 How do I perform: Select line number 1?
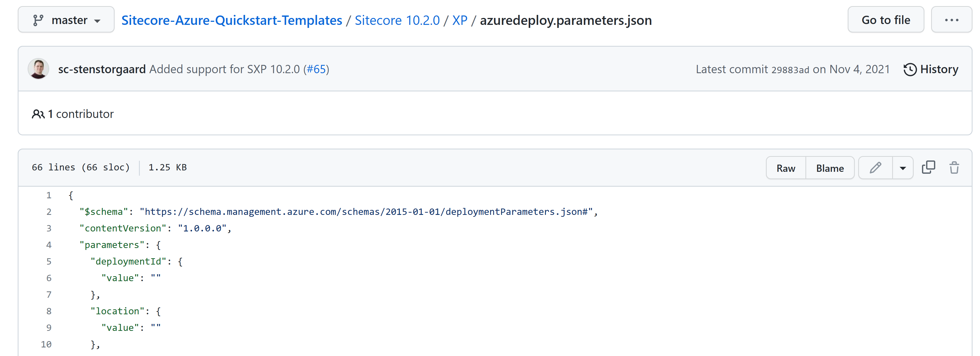pos(49,195)
